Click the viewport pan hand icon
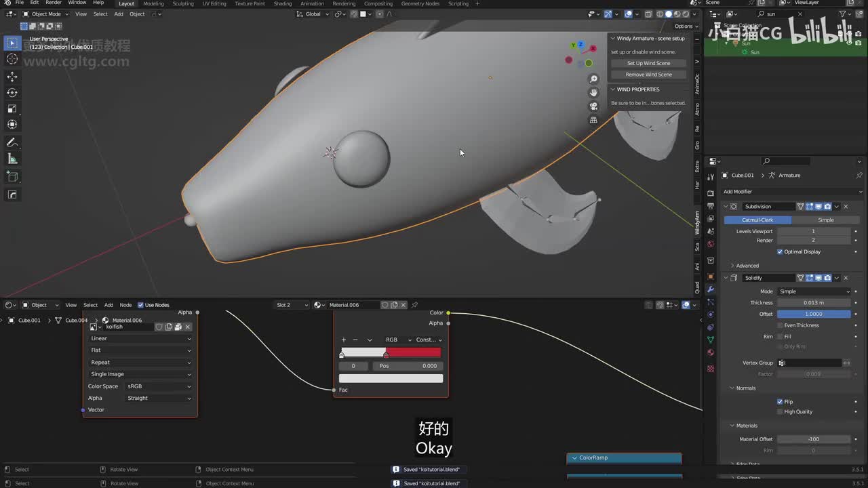The width and height of the screenshot is (868, 488). (x=593, y=92)
